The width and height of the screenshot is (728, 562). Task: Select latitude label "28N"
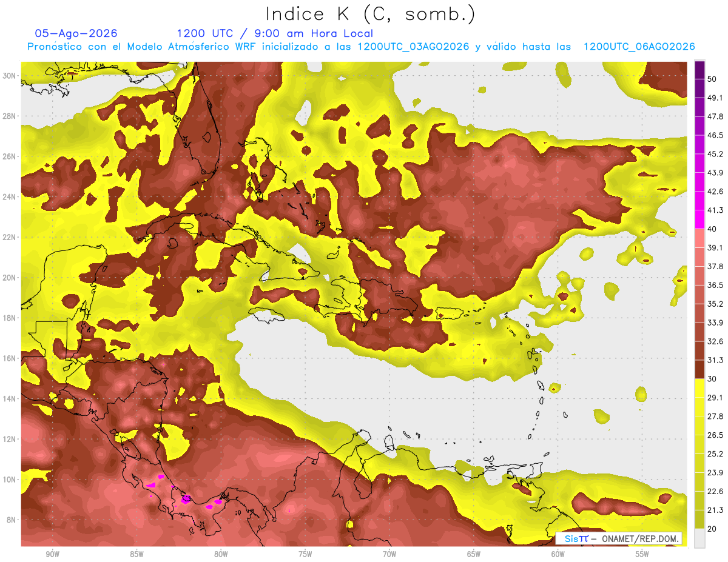point(10,116)
